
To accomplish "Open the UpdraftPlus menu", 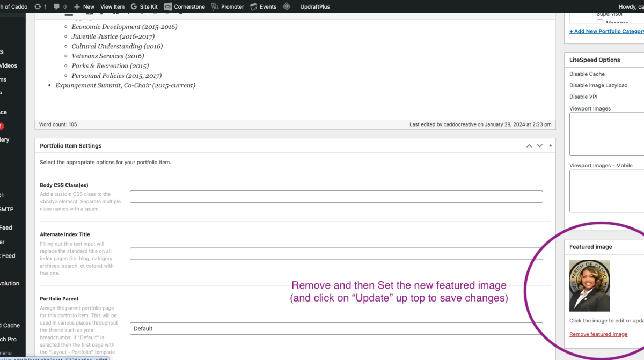I will click(315, 6).
